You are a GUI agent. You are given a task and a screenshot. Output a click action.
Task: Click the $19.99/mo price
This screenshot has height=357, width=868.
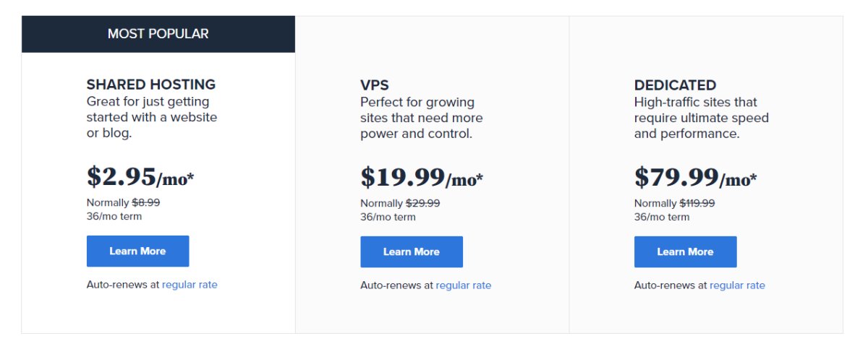[x=422, y=177]
